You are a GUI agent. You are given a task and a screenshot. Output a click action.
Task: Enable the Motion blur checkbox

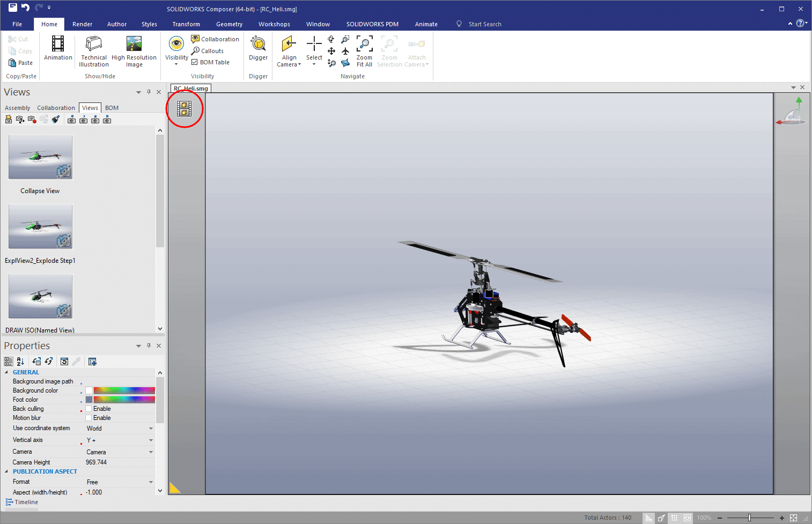point(89,418)
